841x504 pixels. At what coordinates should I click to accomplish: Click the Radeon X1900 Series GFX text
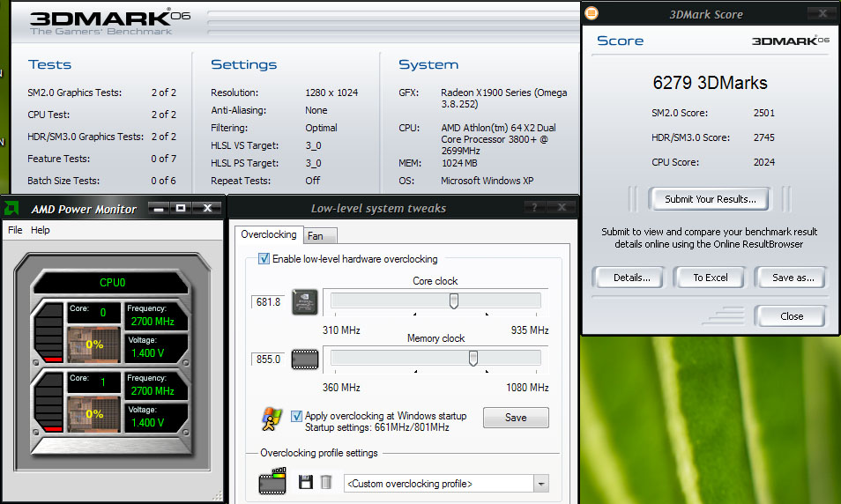[503, 98]
